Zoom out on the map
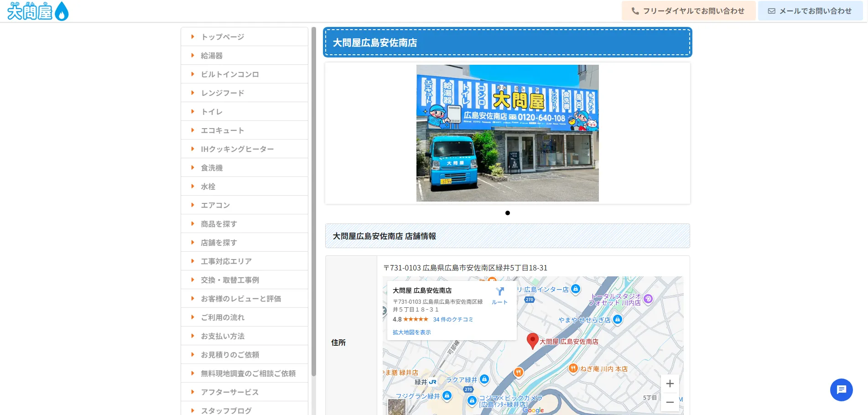This screenshot has width=868, height=415. coord(670,402)
